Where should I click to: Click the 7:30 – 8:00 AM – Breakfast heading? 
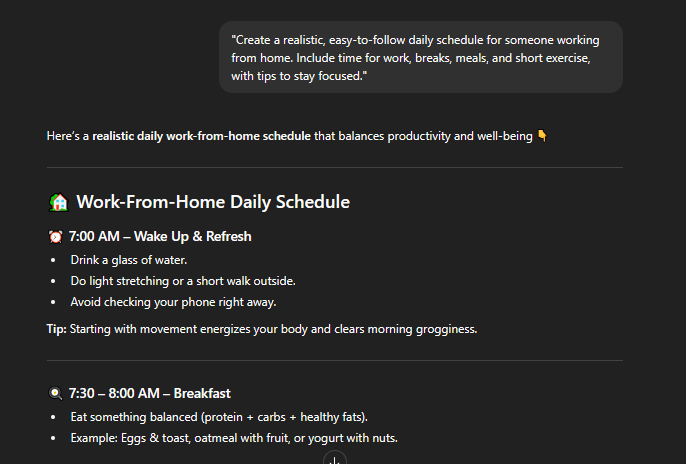point(150,393)
